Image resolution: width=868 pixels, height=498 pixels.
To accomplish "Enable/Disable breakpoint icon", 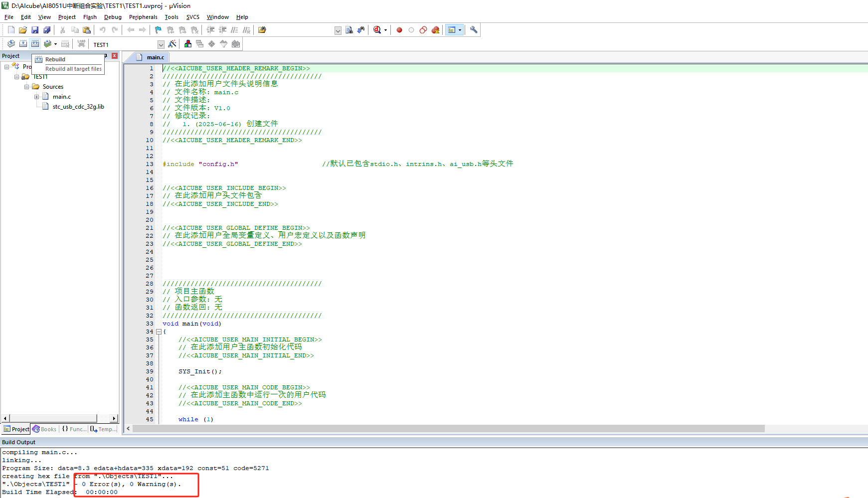I will point(411,30).
